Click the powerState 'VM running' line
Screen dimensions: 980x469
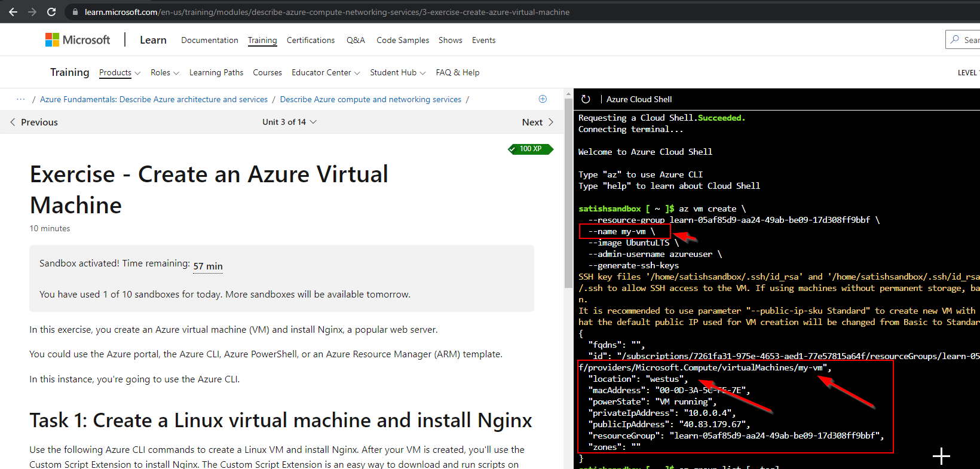(x=652, y=401)
